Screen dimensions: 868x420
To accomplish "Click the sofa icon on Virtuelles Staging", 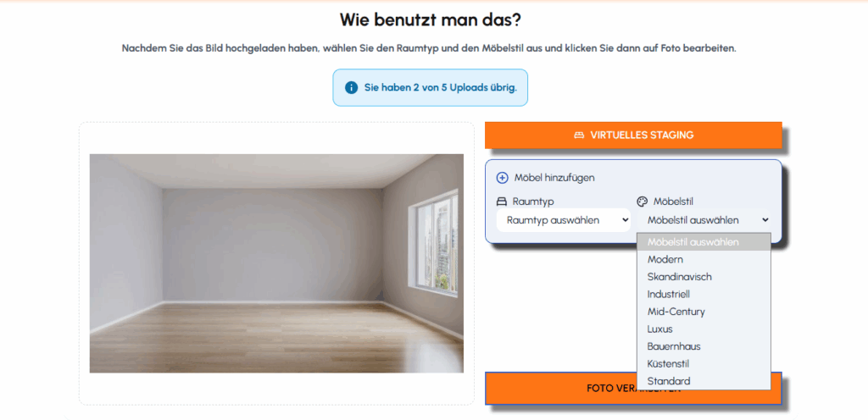I will pos(579,135).
